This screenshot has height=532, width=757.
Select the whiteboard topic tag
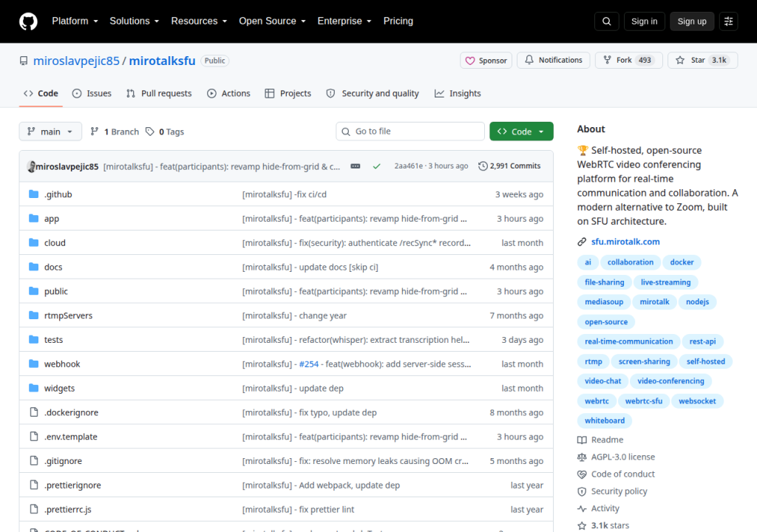605,420
